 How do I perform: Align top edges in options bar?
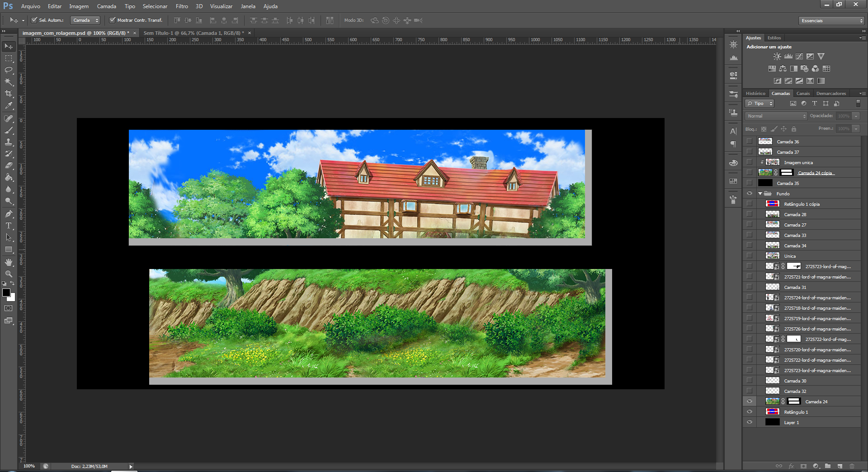point(177,20)
